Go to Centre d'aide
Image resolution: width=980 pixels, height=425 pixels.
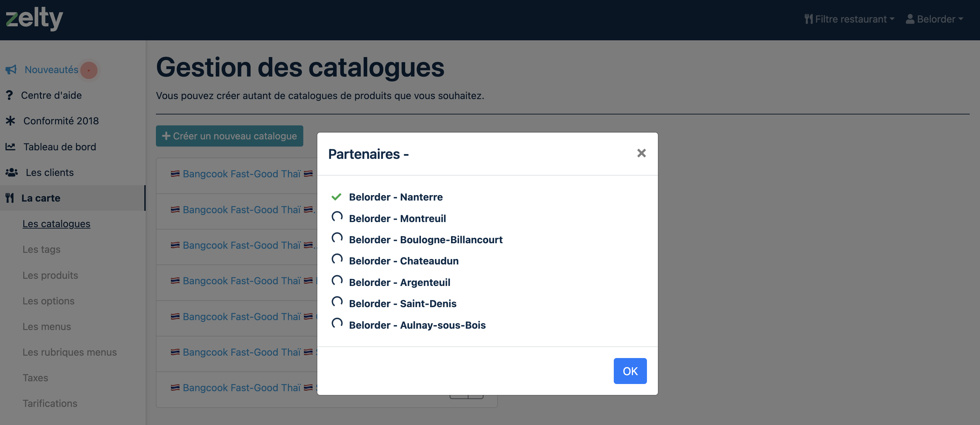pyautogui.click(x=51, y=95)
